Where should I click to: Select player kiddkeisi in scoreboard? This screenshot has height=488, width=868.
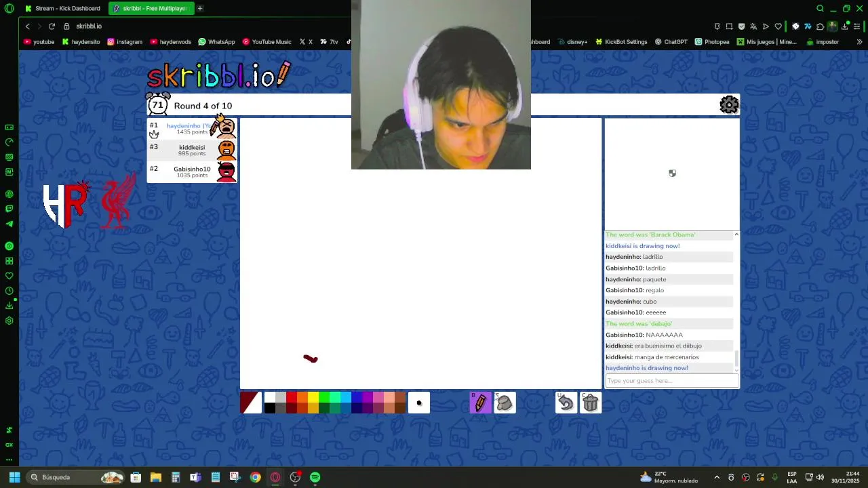point(192,150)
